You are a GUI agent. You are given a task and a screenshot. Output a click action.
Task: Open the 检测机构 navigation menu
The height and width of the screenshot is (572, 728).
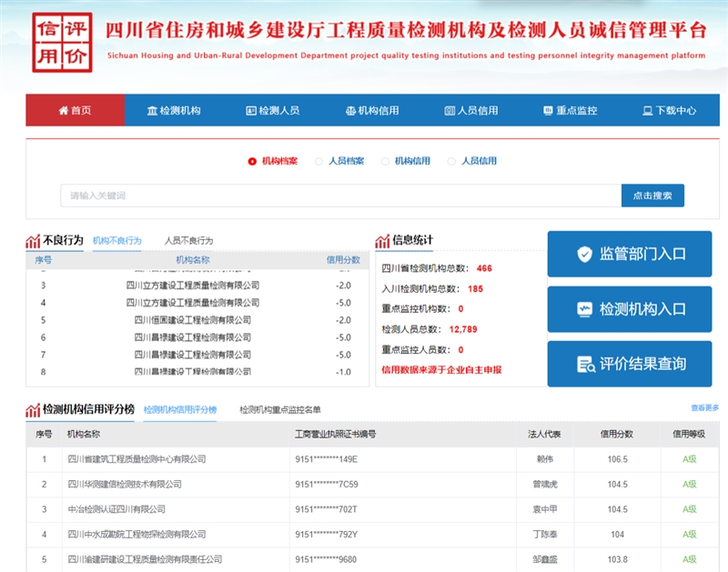(x=174, y=111)
